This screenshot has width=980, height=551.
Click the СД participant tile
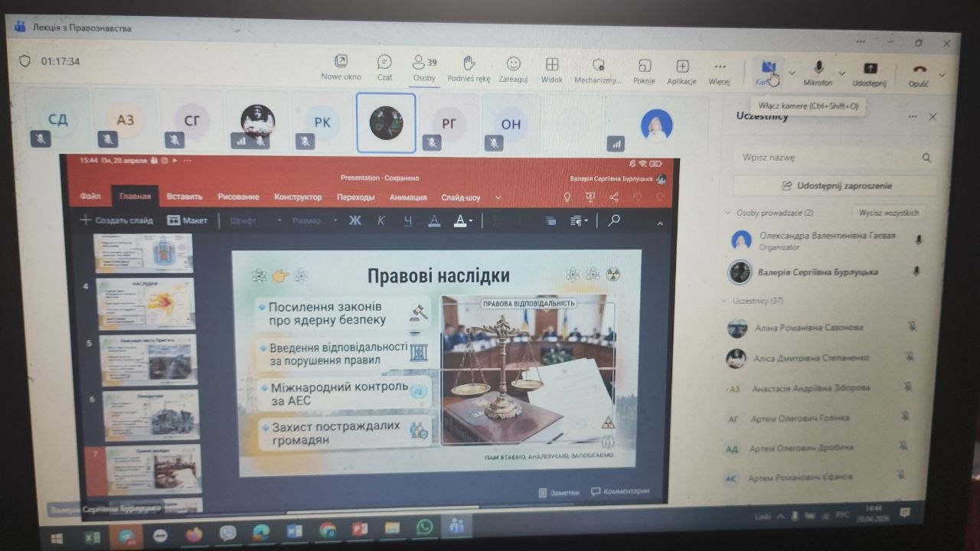click(57, 119)
